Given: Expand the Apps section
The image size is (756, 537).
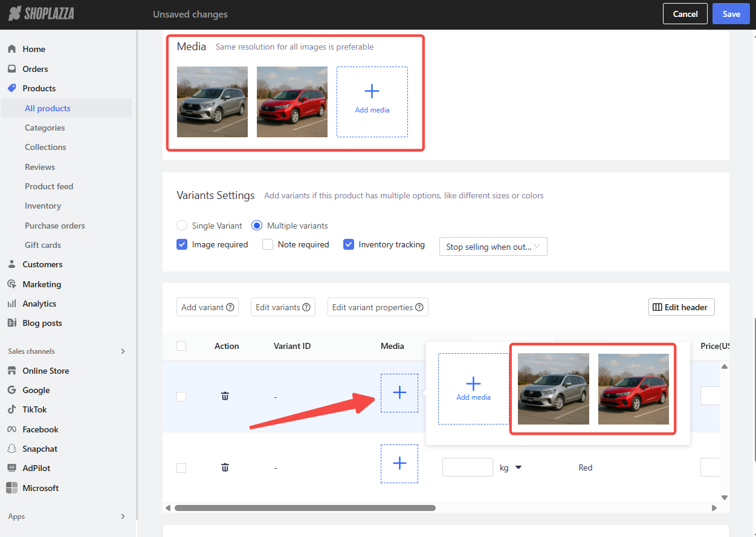Looking at the screenshot, I should coord(123,516).
